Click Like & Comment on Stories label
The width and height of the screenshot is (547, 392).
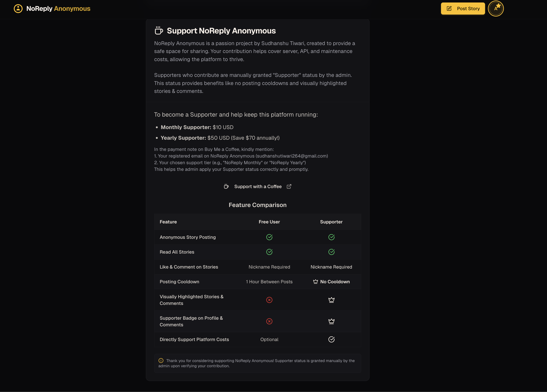click(189, 267)
